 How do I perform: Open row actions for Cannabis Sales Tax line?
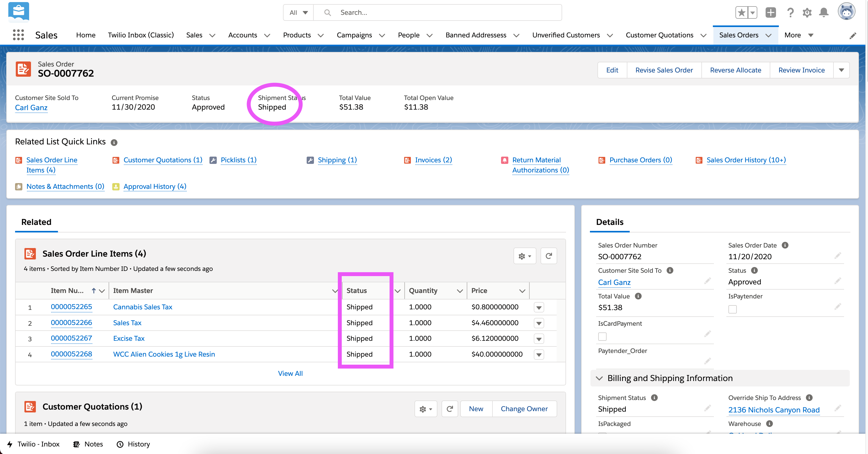539,308
